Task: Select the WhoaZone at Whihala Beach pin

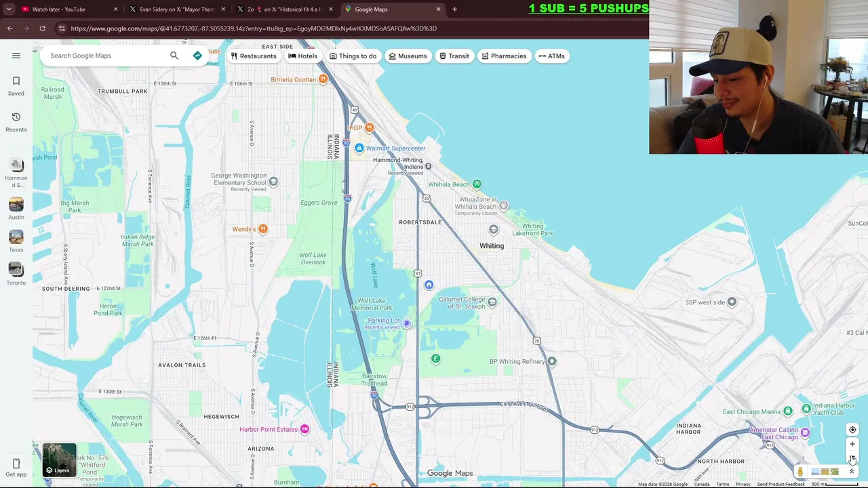Action: (503, 205)
